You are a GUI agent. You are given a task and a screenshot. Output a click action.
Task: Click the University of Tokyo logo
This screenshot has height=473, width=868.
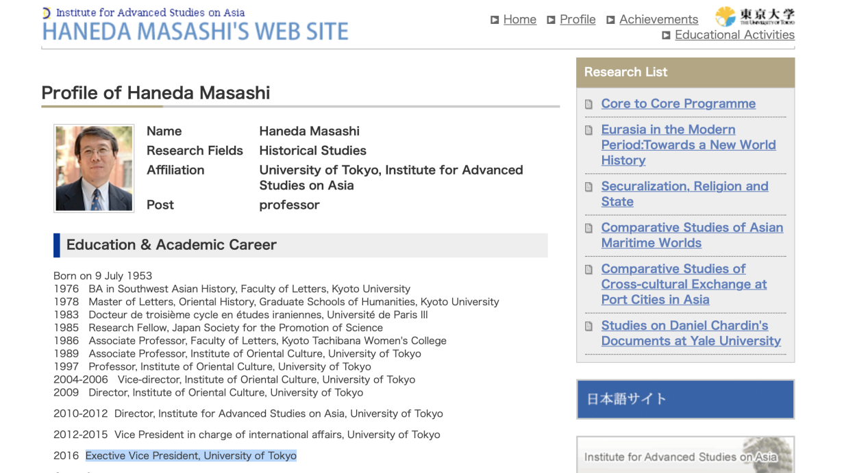coord(755,16)
